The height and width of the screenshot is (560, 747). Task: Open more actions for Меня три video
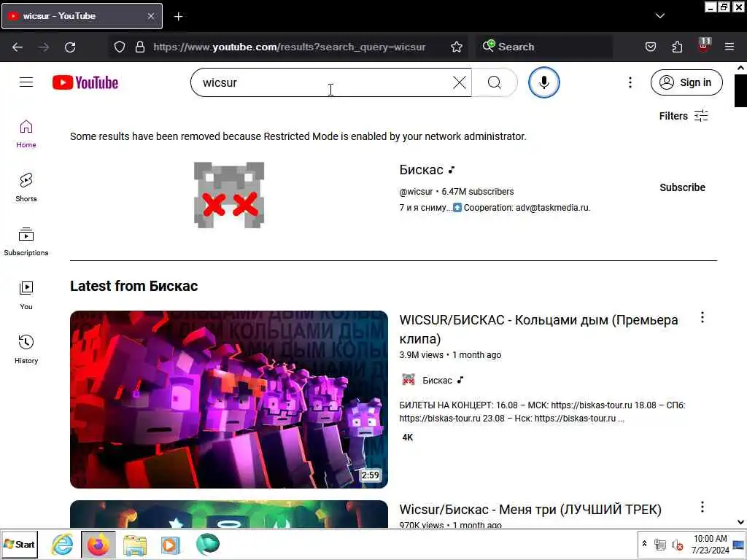[x=703, y=507]
